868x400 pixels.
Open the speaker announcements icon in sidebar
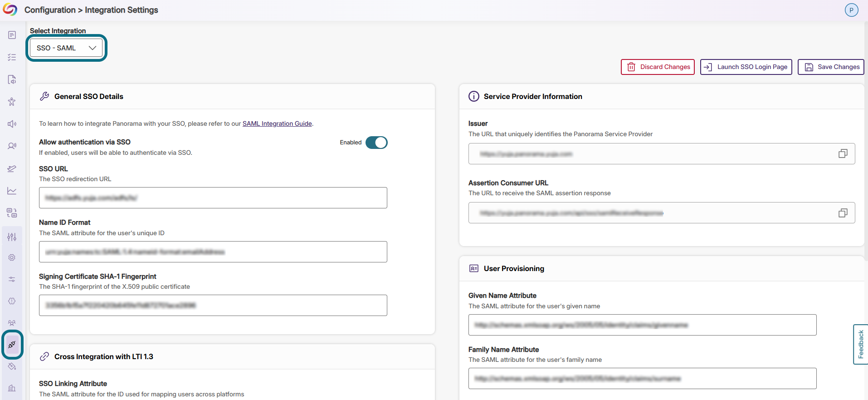pyautogui.click(x=12, y=124)
